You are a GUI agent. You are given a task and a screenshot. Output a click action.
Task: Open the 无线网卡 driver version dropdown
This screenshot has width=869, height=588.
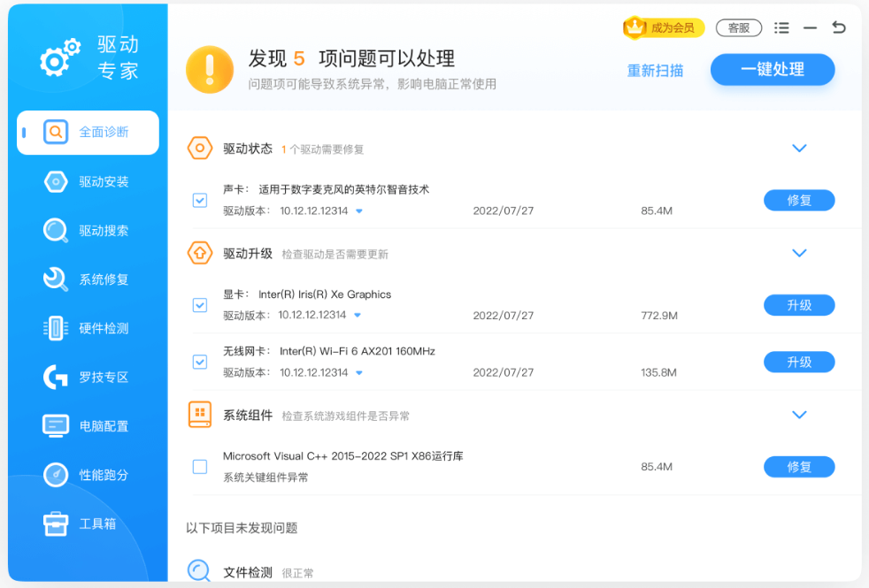coord(359,372)
